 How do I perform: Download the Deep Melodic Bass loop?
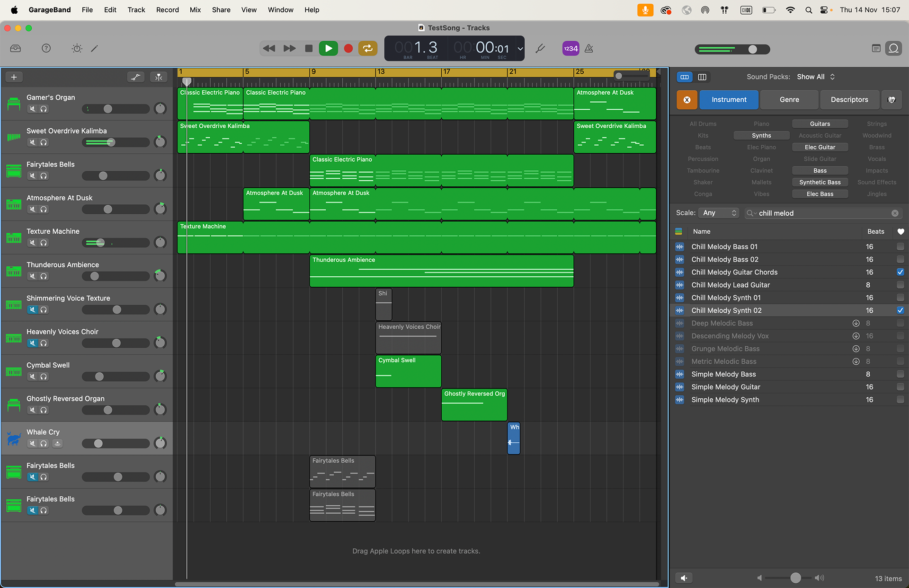tap(856, 323)
